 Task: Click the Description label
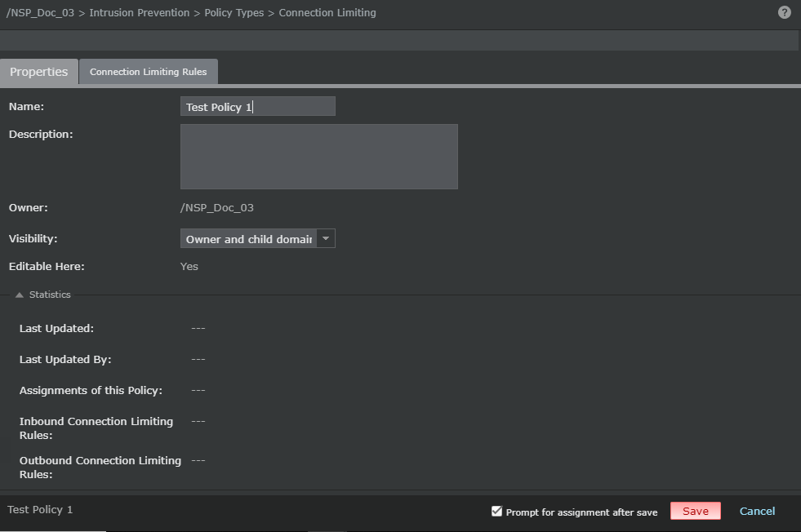(x=41, y=135)
